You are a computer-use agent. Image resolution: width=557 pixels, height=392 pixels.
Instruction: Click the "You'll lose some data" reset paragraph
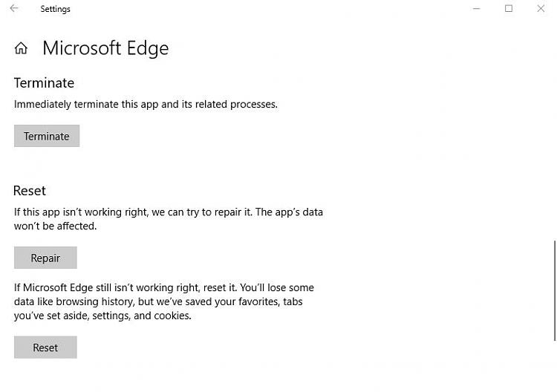[x=163, y=301]
